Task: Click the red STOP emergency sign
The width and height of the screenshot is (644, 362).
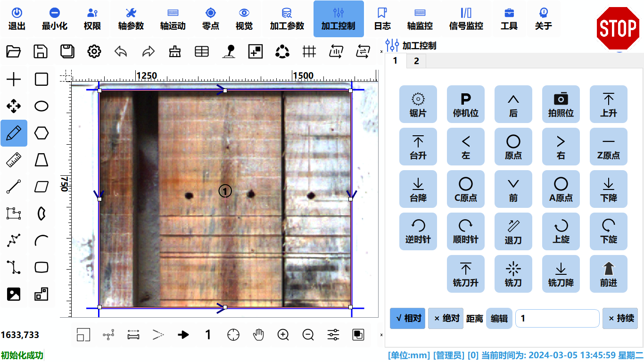Action: (617, 28)
